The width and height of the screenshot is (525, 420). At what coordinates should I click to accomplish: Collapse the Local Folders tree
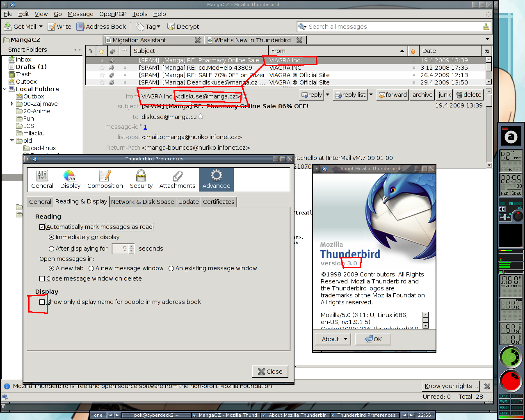pos(5,89)
